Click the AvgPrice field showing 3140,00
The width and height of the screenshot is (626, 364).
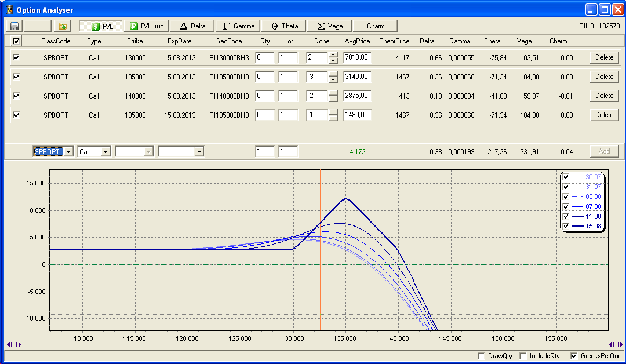pyautogui.click(x=357, y=77)
